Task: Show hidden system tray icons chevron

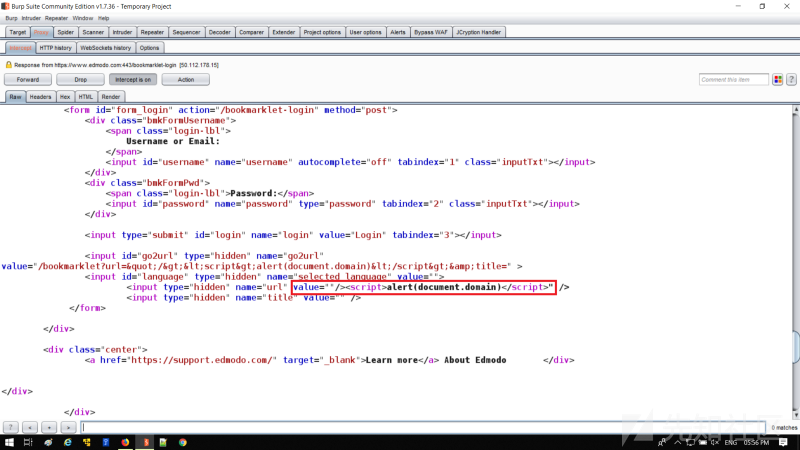Action: pyautogui.click(x=678, y=442)
